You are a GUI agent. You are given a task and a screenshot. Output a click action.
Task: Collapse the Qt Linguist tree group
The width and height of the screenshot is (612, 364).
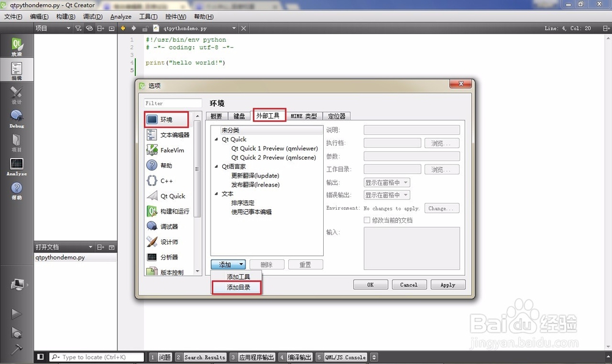point(216,166)
